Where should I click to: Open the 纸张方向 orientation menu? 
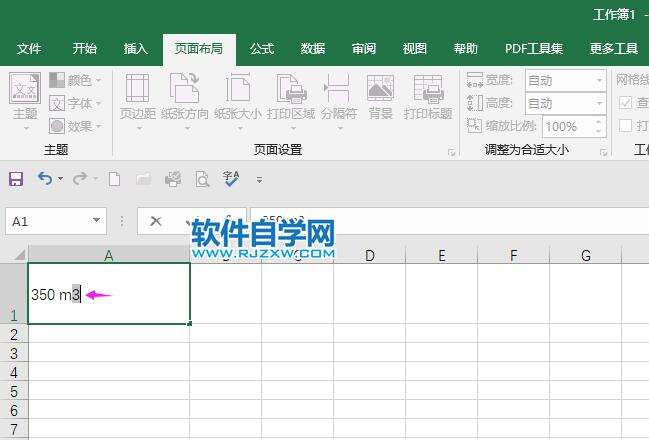point(185,102)
